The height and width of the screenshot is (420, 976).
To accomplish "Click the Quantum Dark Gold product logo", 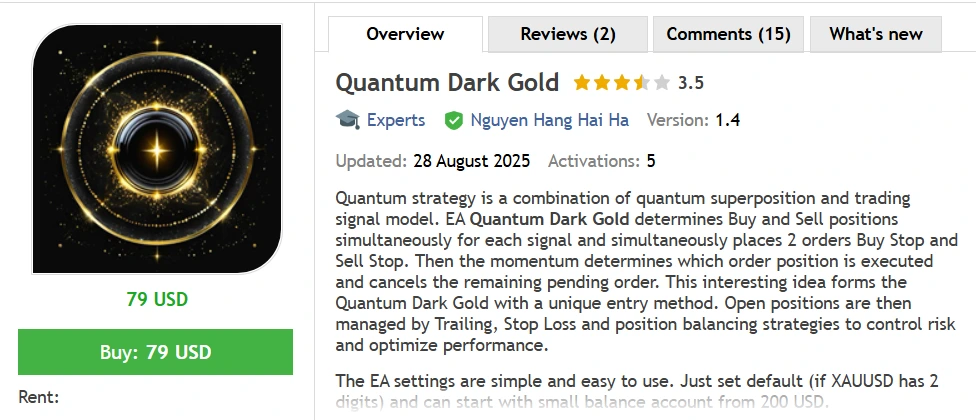I will click(156, 149).
